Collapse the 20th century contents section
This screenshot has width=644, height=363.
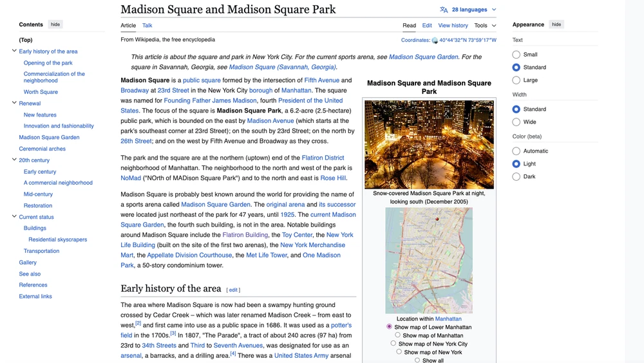click(x=14, y=160)
